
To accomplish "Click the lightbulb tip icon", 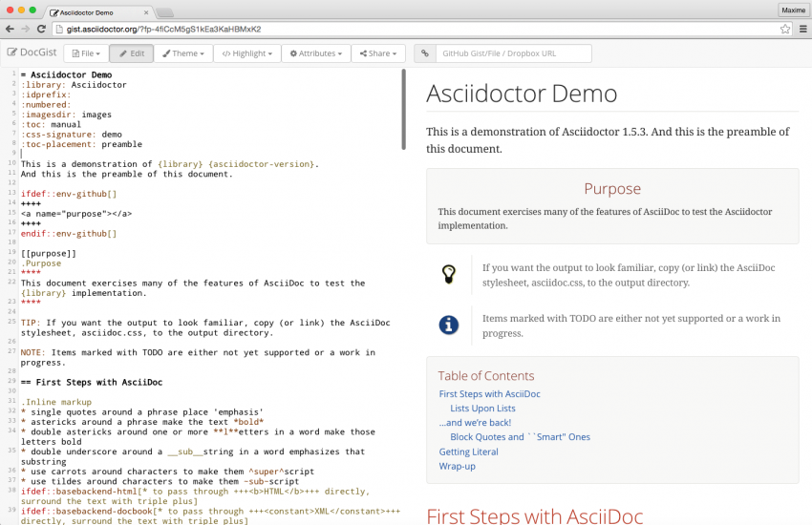I will click(448, 274).
